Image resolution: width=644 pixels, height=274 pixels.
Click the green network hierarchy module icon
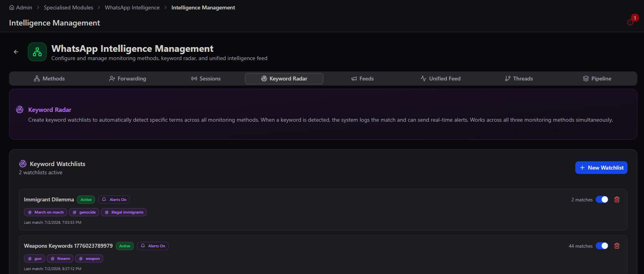click(x=37, y=52)
